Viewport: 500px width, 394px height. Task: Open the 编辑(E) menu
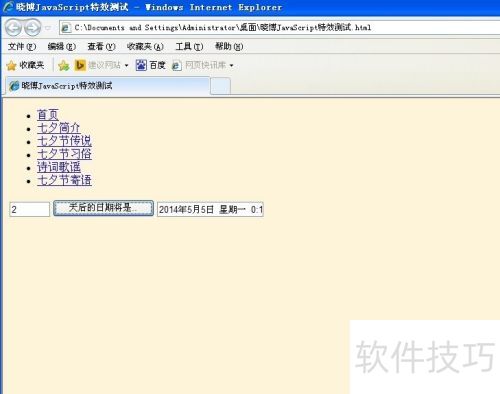62,46
